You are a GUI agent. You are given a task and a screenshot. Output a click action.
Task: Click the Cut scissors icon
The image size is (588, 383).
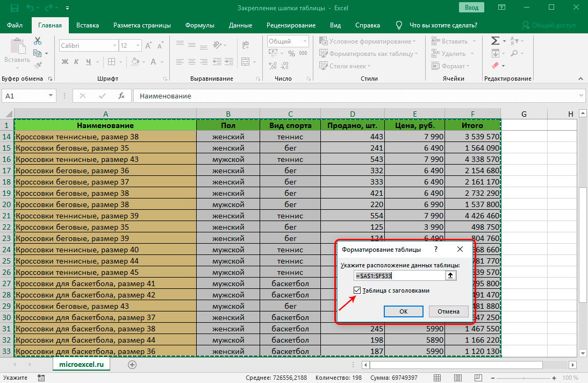tap(38, 41)
